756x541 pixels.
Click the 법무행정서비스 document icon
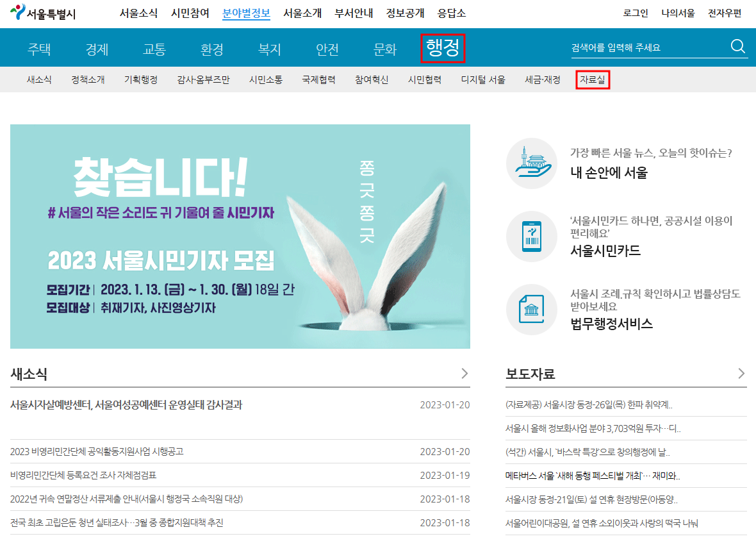531,310
